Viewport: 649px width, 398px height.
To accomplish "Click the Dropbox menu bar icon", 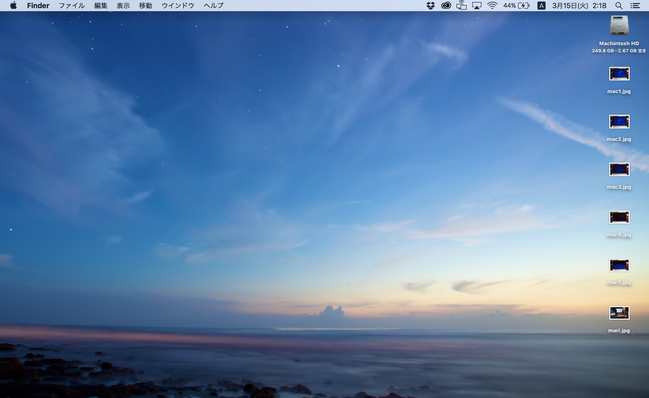I will coord(430,5).
